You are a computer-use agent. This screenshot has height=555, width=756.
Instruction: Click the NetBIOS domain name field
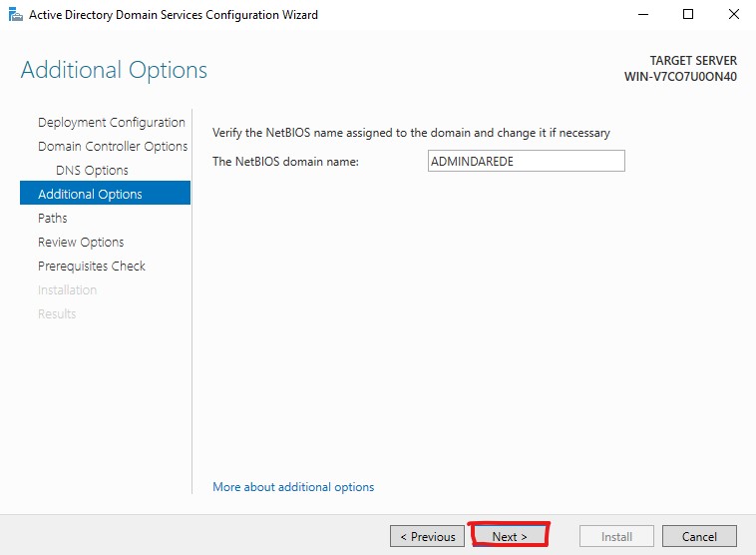point(526,161)
